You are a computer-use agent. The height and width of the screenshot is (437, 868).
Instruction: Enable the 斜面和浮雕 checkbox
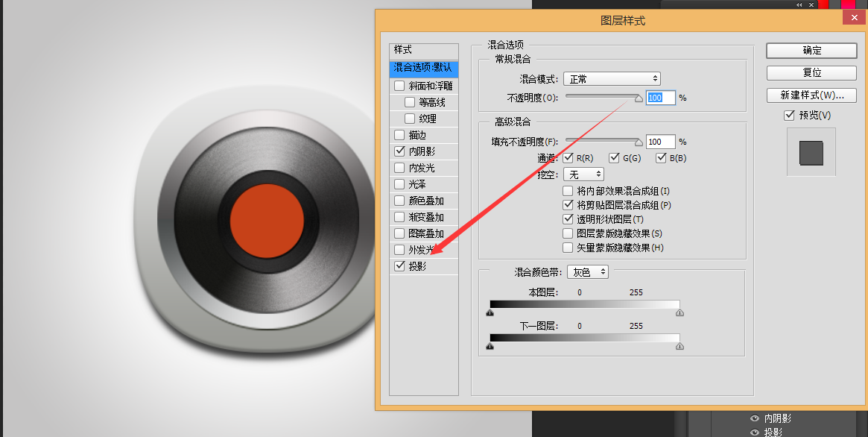tap(400, 86)
